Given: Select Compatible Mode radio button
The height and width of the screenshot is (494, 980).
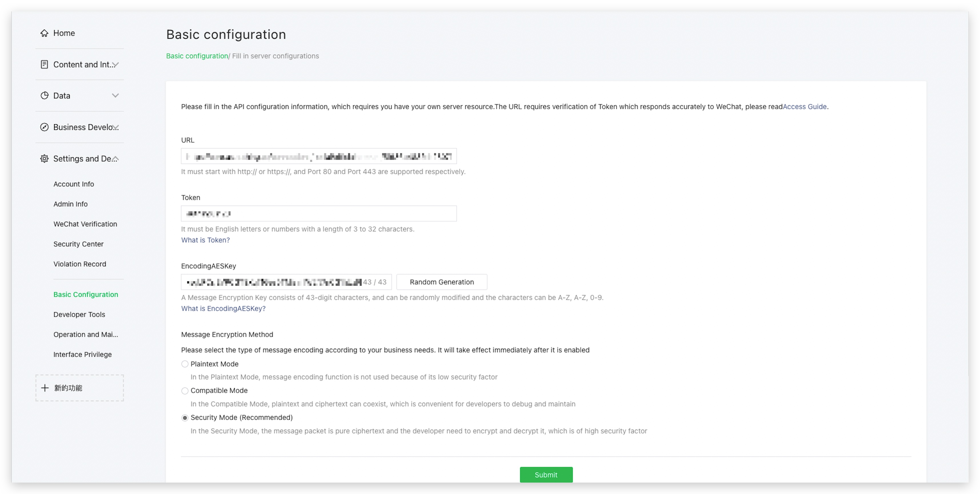Looking at the screenshot, I should point(185,391).
